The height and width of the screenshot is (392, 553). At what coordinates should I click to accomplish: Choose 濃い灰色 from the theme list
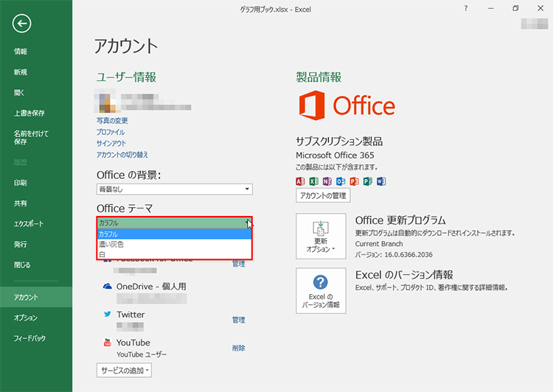click(x=111, y=244)
